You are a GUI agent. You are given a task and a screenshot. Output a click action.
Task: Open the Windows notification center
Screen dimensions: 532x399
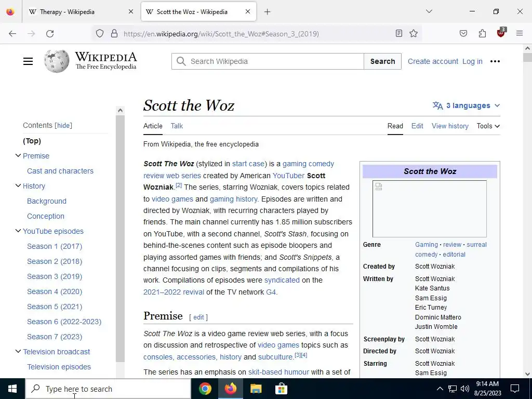(515, 389)
